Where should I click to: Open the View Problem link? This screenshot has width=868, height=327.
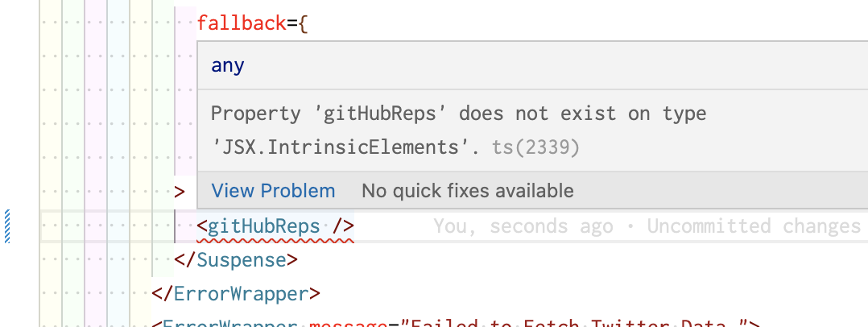click(x=274, y=191)
